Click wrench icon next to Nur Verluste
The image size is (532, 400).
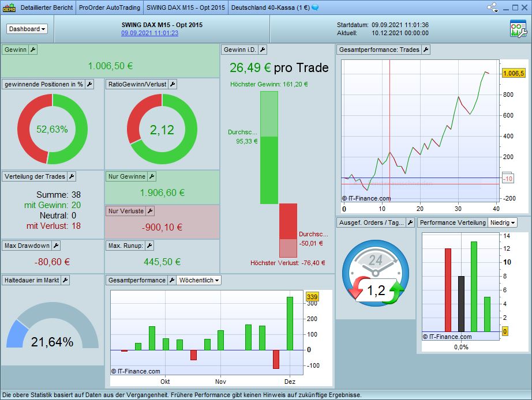(150, 211)
